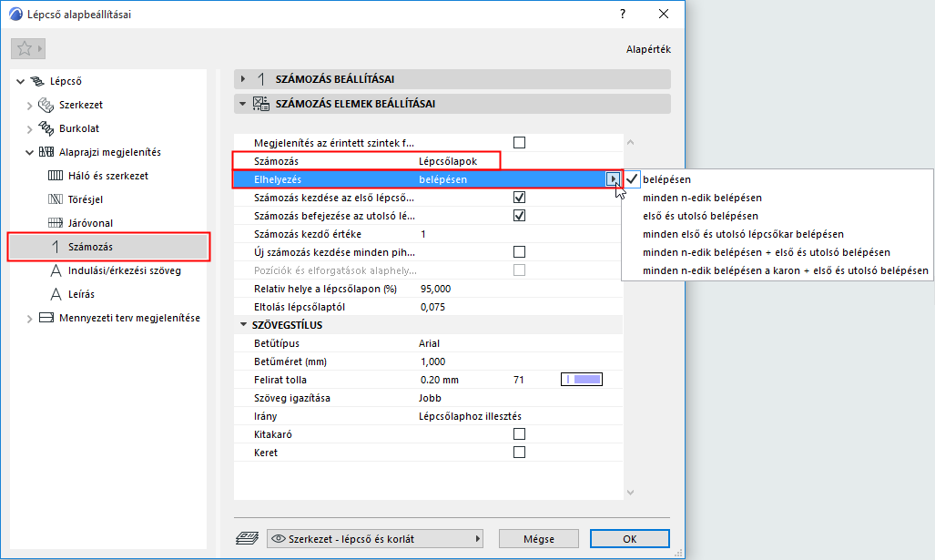
Task: Uncheck Számozás befejezése az utolsó checkbox
Action: click(x=519, y=215)
